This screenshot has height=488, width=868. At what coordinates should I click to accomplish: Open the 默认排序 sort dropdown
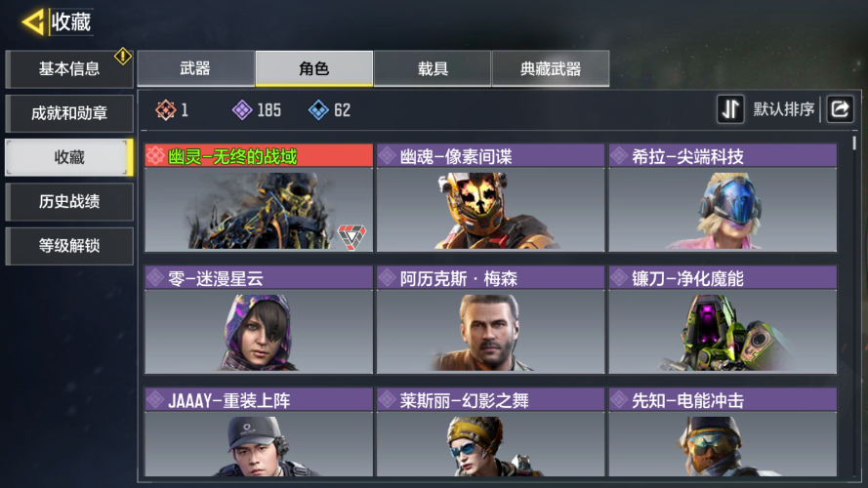[x=783, y=109]
